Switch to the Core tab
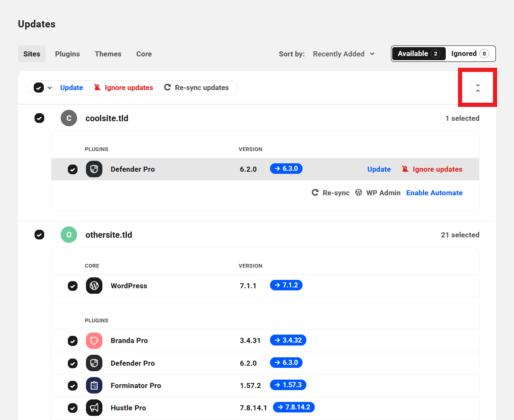 tap(144, 54)
